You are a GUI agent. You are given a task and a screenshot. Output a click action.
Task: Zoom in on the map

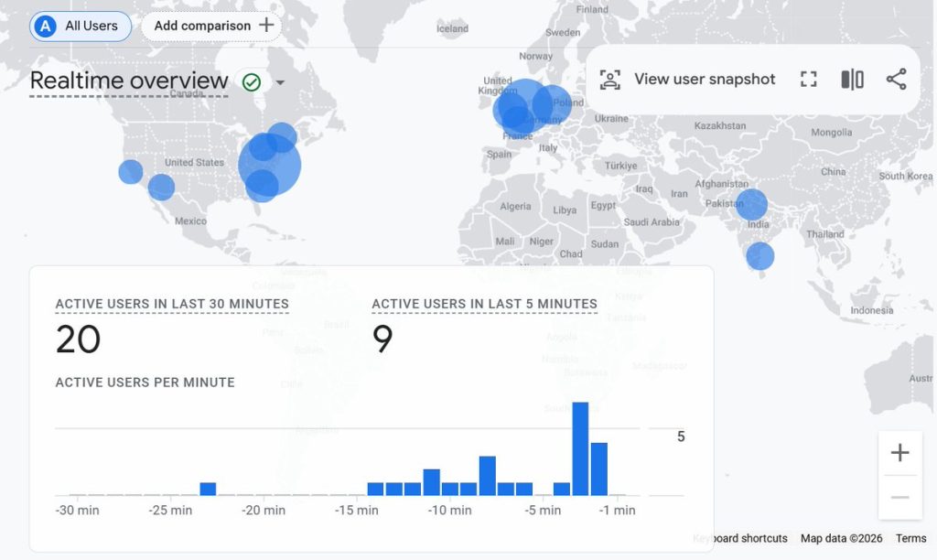[x=899, y=453]
